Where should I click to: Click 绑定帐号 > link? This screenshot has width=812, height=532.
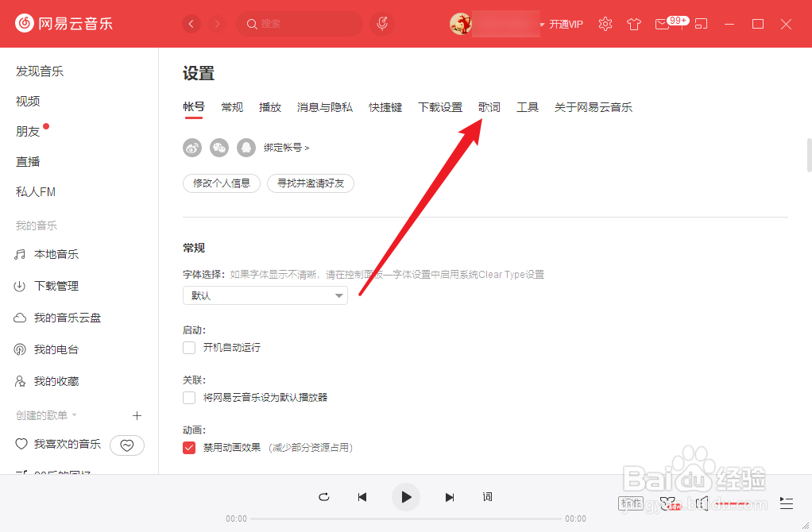point(286,148)
